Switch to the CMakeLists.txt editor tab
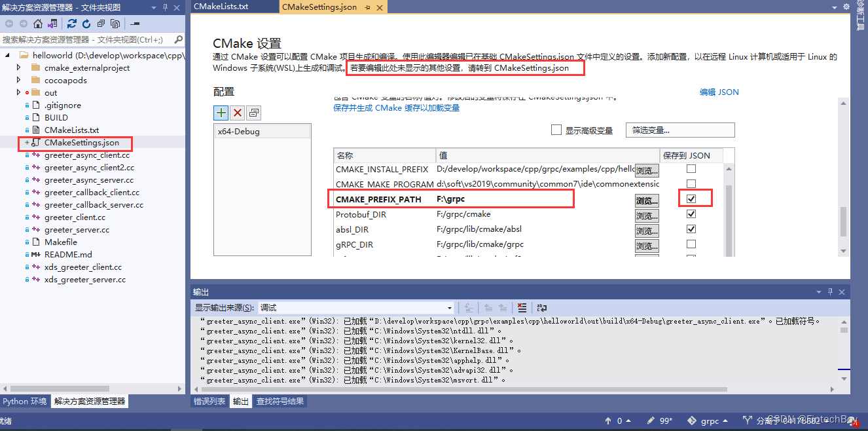 click(221, 7)
